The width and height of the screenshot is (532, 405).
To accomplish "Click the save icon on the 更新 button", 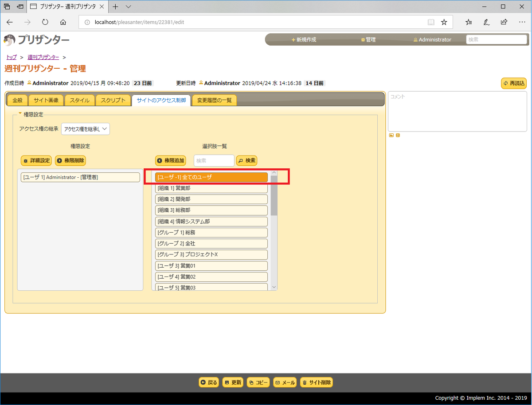I will click(x=227, y=382).
